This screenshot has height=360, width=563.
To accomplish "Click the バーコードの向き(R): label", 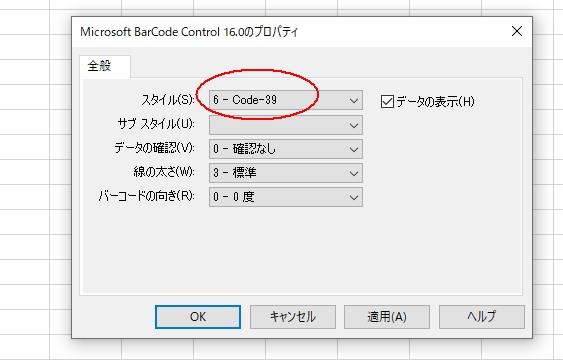I will [146, 196].
